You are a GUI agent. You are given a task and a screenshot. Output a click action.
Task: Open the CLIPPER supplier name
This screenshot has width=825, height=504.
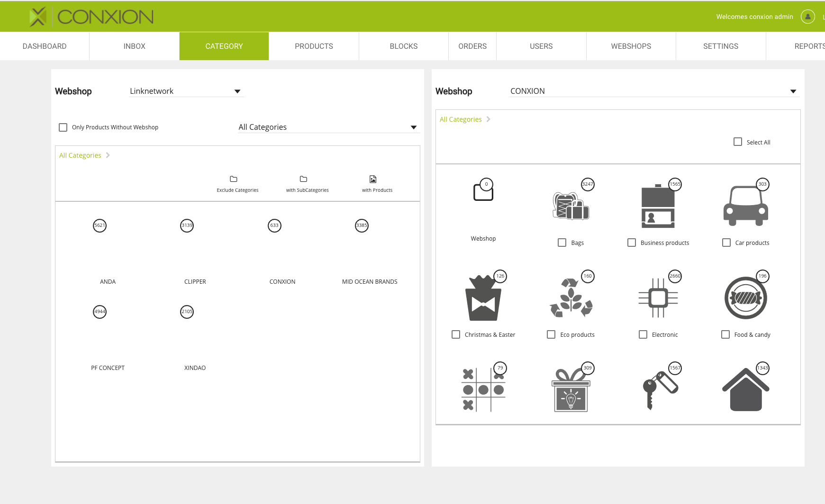point(195,282)
